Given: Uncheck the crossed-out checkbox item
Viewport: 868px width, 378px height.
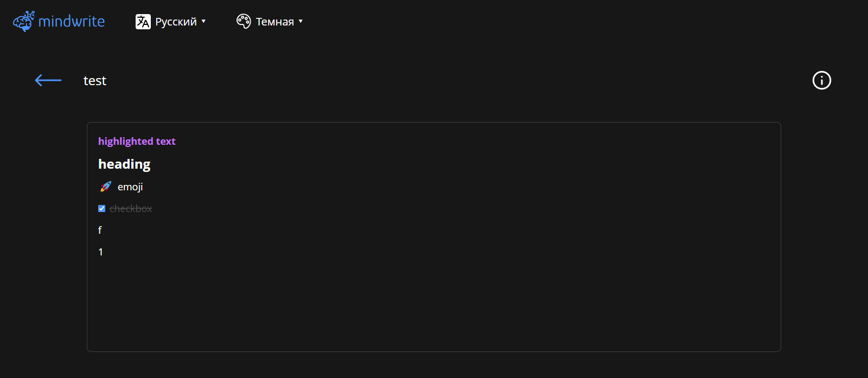Looking at the screenshot, I should 101,208.
